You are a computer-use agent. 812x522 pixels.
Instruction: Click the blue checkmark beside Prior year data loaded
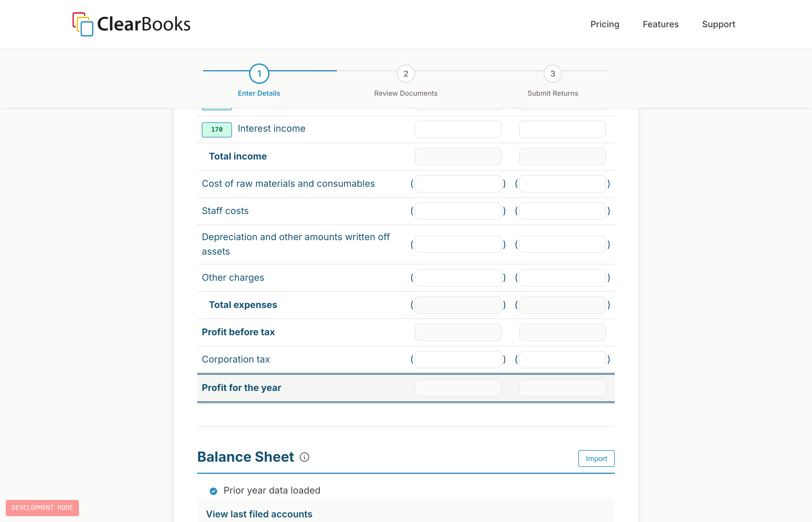213,490
